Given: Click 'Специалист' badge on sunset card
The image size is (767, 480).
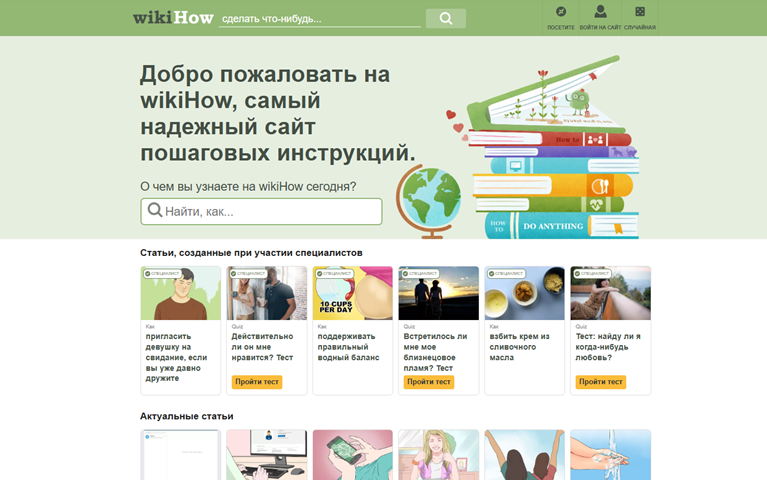Looking at the screenshot, I should [420, 274].
